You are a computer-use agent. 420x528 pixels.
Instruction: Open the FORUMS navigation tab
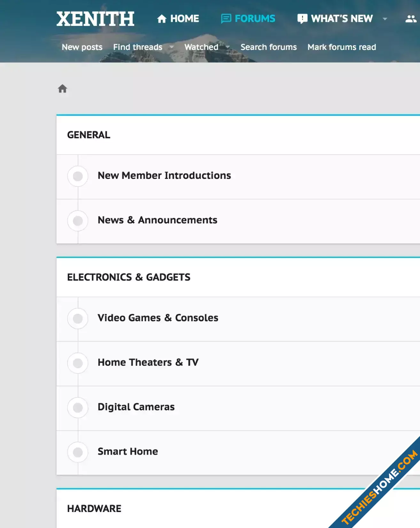pos(248,19)
